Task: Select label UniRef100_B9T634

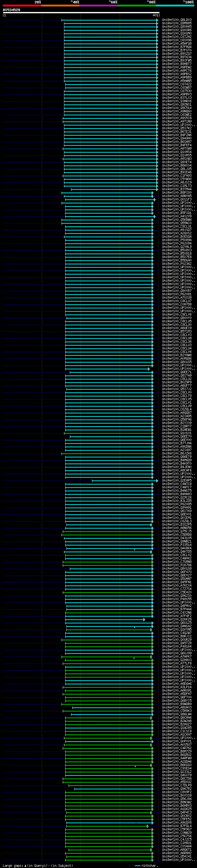Action: 177,57
